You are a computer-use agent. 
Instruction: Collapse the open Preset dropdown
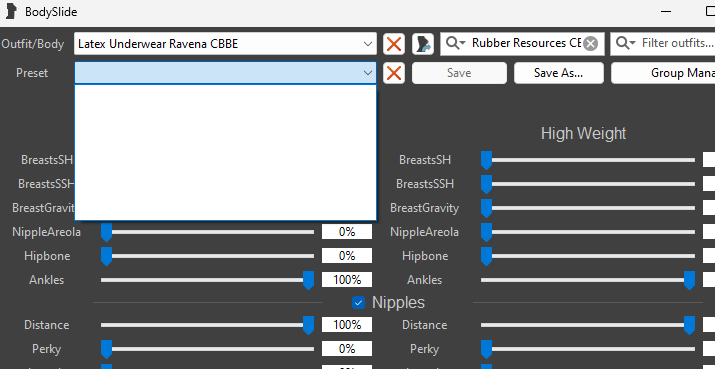[368, 73]
